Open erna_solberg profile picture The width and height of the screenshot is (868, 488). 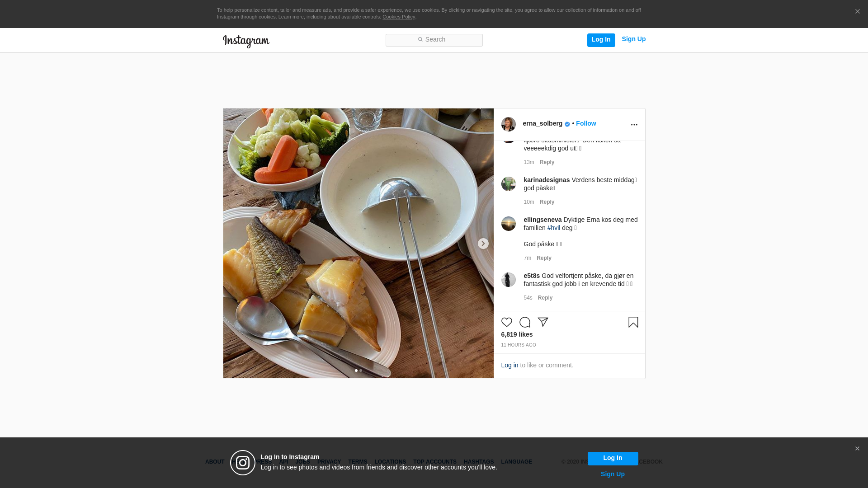(x=508, y=124)
